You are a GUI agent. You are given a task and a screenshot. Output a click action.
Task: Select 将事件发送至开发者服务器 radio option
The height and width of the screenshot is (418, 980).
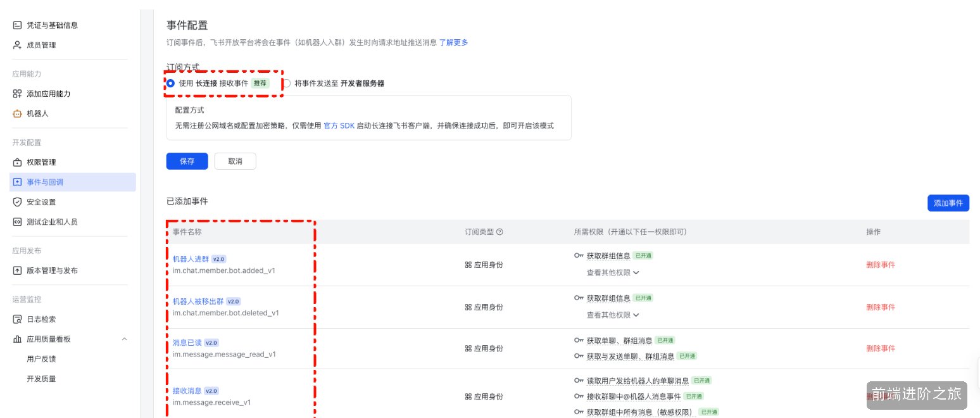287,83
